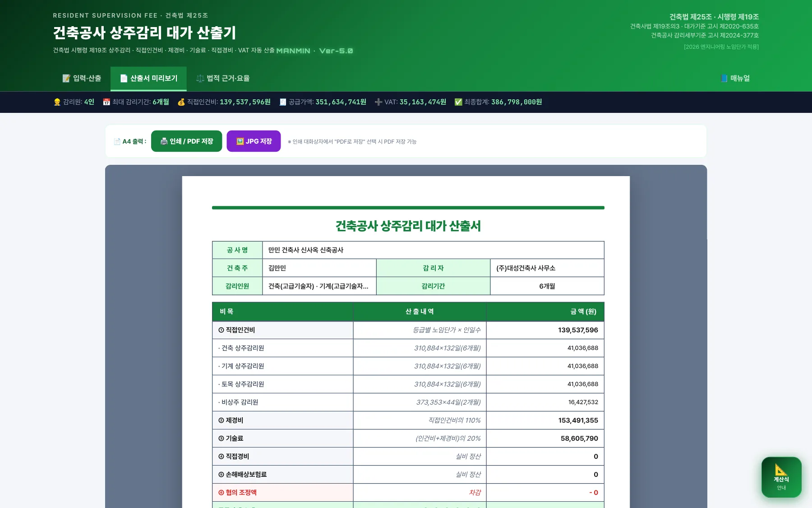Click the 직접경비 row label

point(234,457)
